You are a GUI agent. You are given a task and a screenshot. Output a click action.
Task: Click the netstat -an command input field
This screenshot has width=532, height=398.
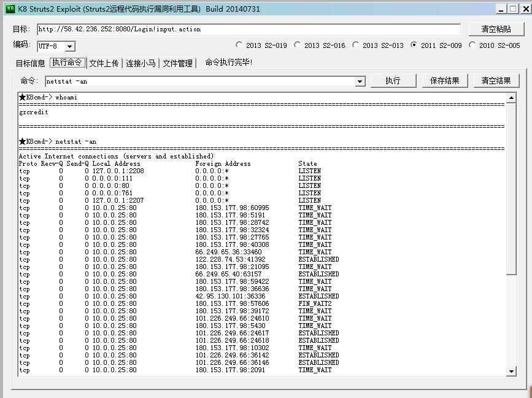201,82
